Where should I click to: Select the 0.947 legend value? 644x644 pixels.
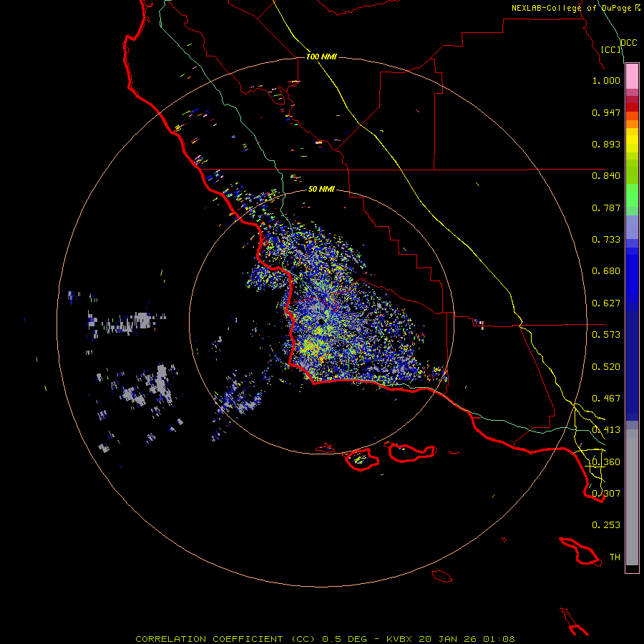pos(606,112)
